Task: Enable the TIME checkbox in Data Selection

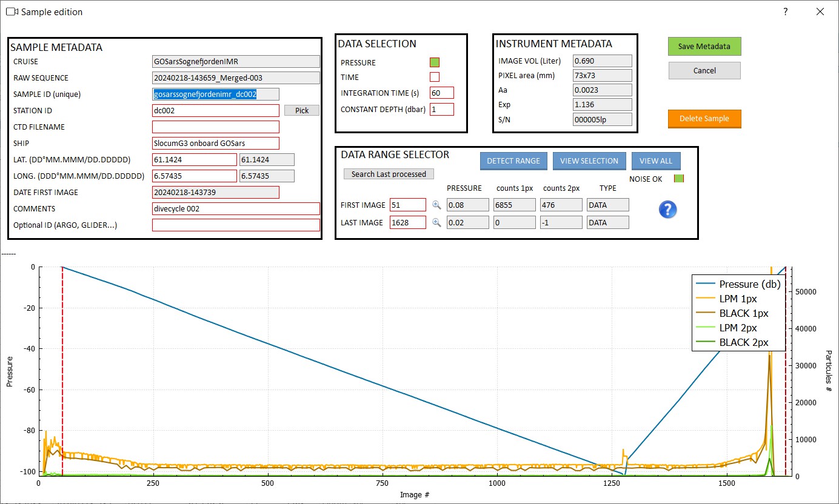Action: 434,77
